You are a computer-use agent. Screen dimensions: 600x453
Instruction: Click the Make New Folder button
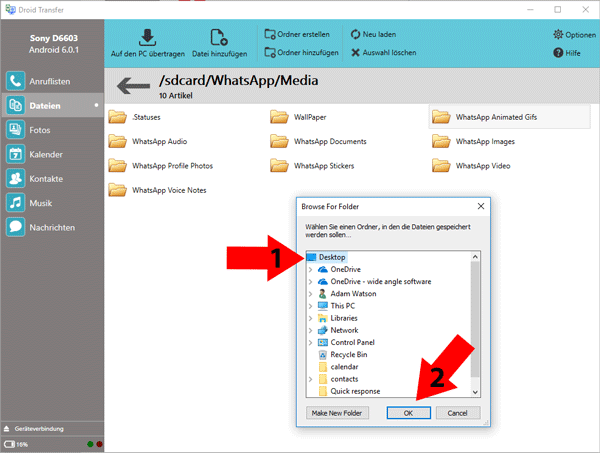click(x=337, y=413)
